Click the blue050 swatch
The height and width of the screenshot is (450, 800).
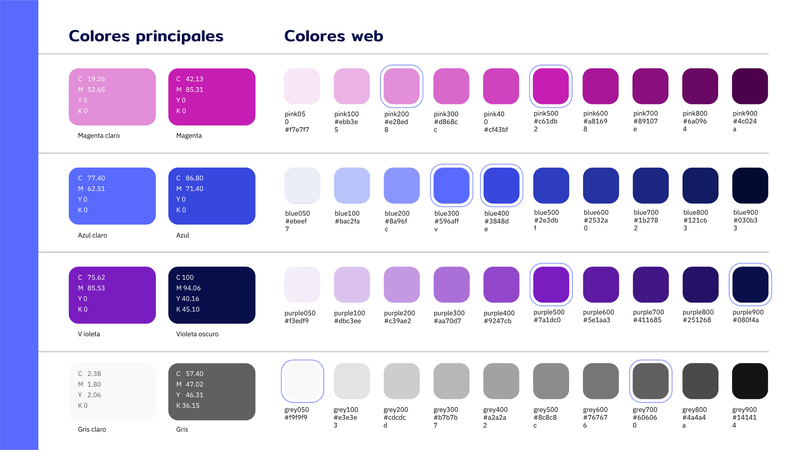302,185
